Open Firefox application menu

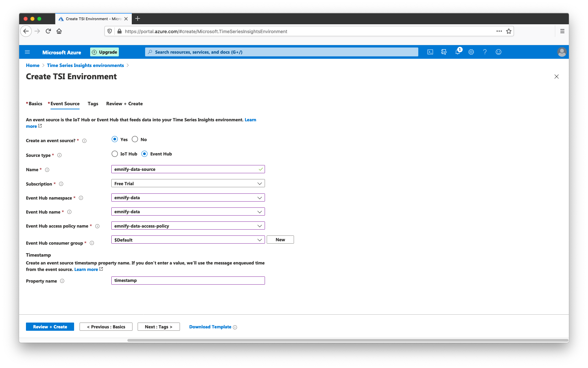pos(562,31)
